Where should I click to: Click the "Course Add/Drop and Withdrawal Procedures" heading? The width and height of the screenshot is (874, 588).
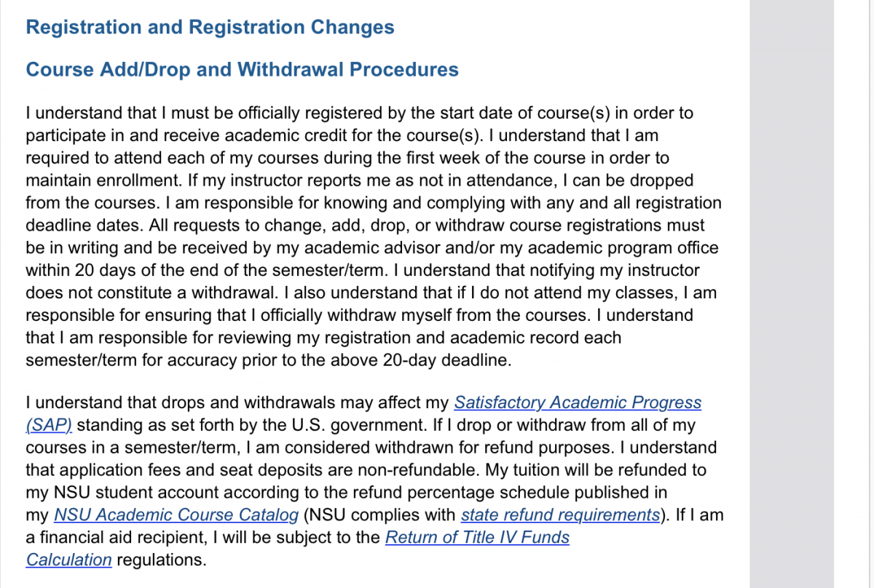tap(242, 70)
